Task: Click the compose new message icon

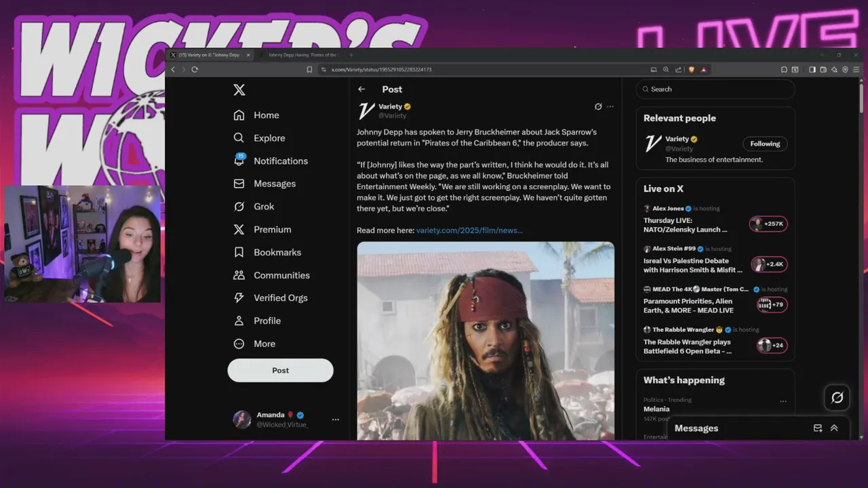Action: pyautogui.click(x=818, y=428)
